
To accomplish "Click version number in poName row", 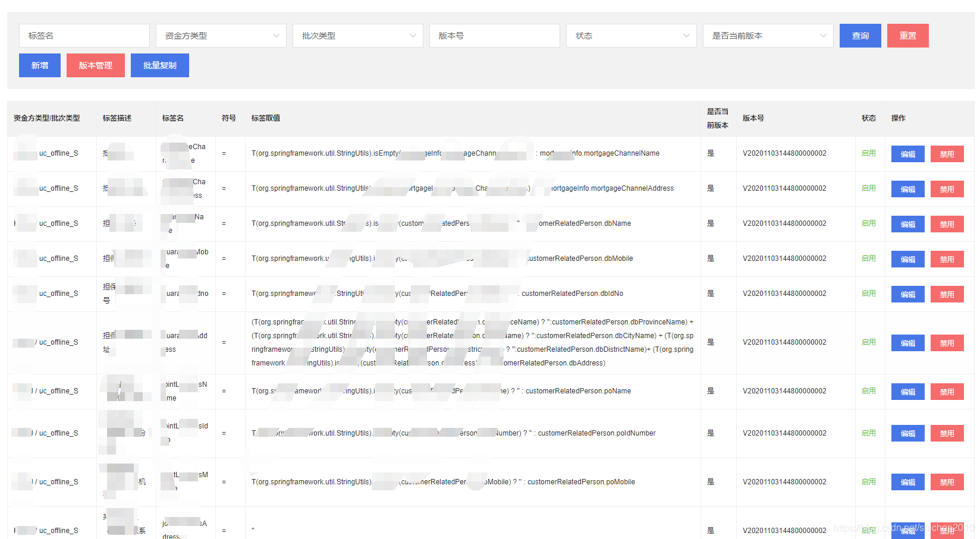I will 784,391.
